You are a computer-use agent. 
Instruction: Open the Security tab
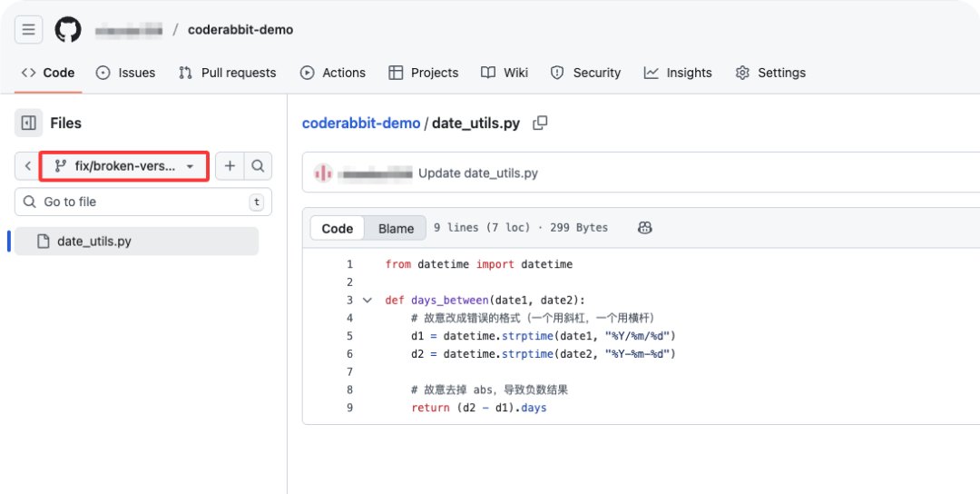tap(585, 73)
